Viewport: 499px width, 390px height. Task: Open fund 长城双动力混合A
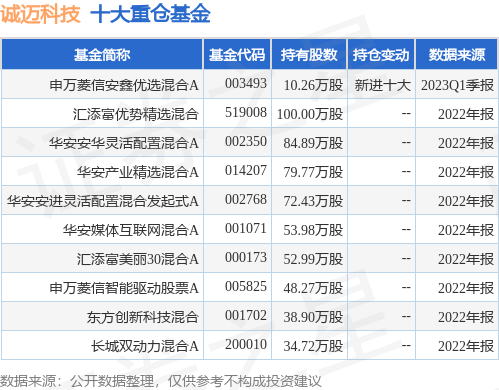[x=145, y=346]
